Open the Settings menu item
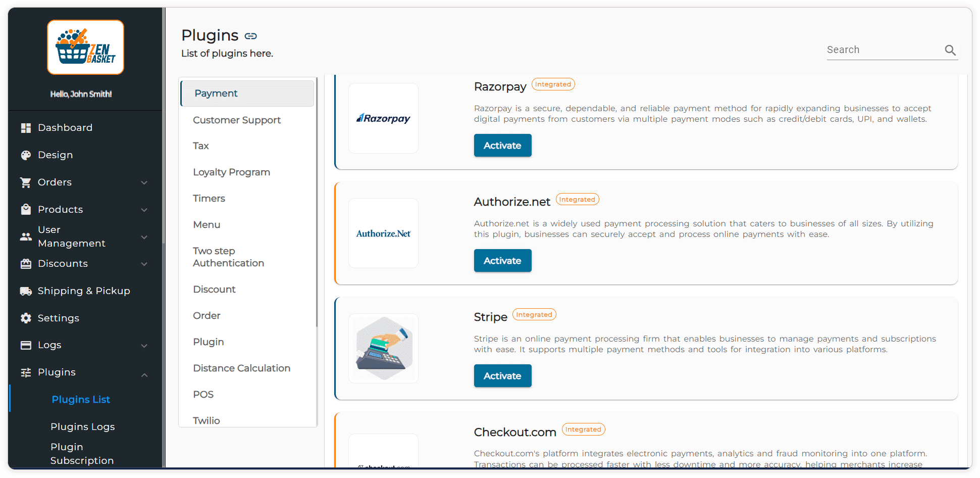 (59, 318)
